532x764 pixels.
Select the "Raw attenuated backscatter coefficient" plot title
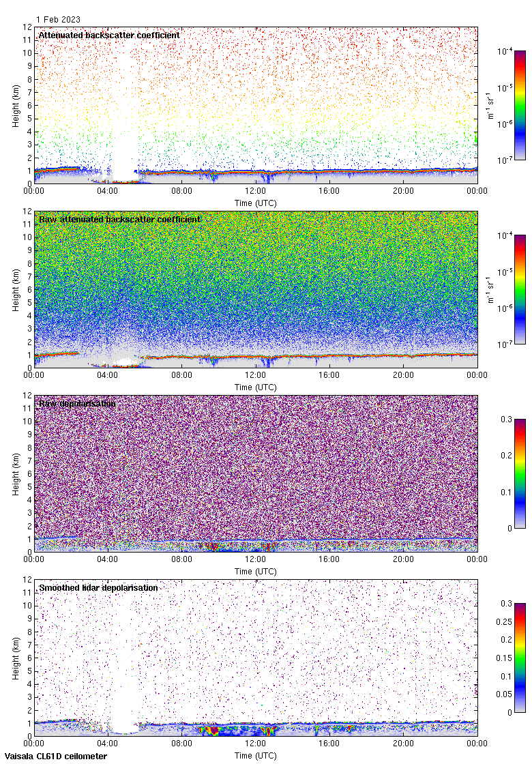[120, 219]
